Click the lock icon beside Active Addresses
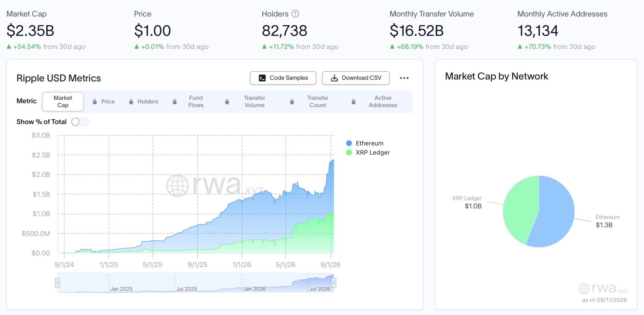Viewport: 644px width, 315px height. tap(353, 102)
